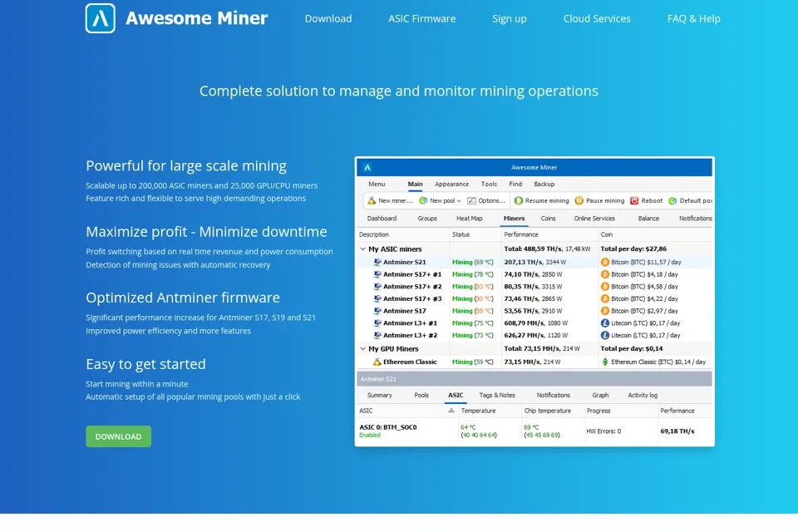The height and width of the screenshot is (532, 798).
Task: Click the green DOWNLOAD button
Action: [119, 436]
